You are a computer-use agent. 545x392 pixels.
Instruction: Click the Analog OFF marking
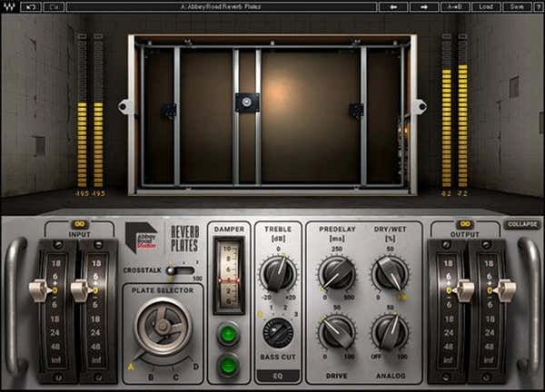coord(376,357)
